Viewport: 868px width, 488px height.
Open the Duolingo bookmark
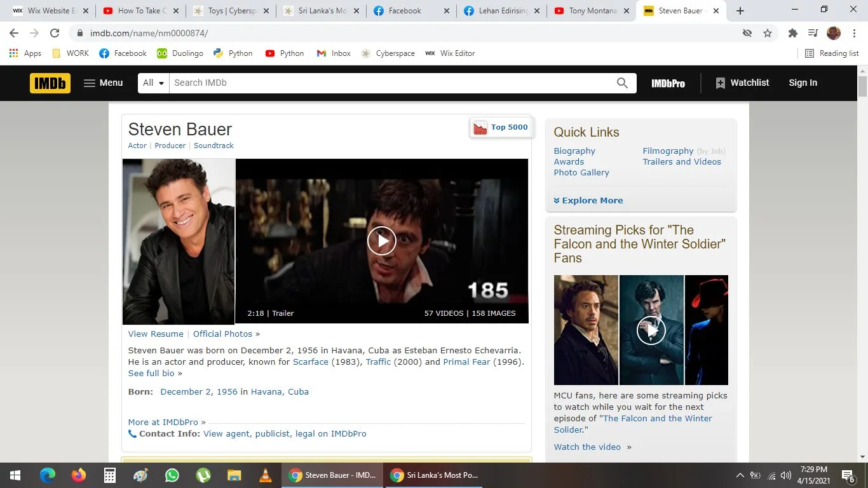pyautogui.click(x=180, y=53)
